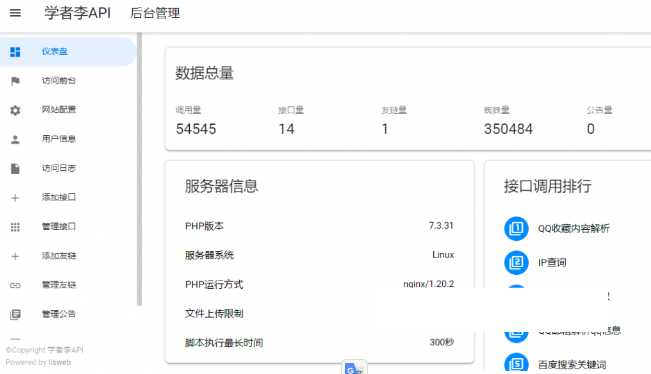Click the 数据总量 heading
651x374 pixels.
click(204, 73)
